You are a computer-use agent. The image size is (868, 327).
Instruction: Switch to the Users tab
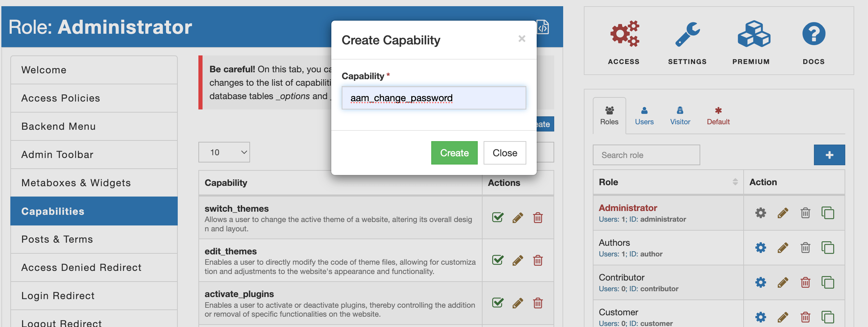(644, 116)
